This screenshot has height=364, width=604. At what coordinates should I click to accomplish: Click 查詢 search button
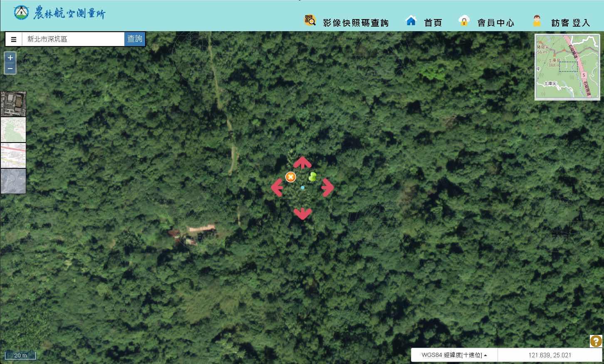(x=135, y=39)
